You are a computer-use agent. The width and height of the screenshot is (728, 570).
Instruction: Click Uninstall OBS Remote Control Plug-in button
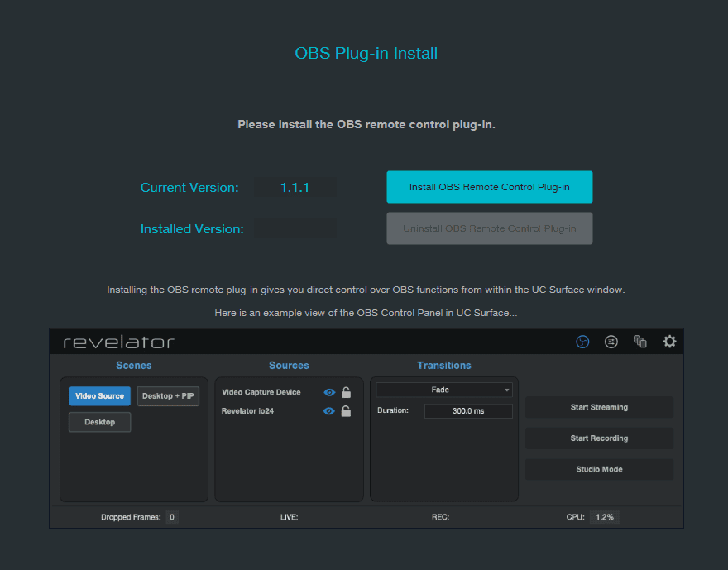click(490, 228)
